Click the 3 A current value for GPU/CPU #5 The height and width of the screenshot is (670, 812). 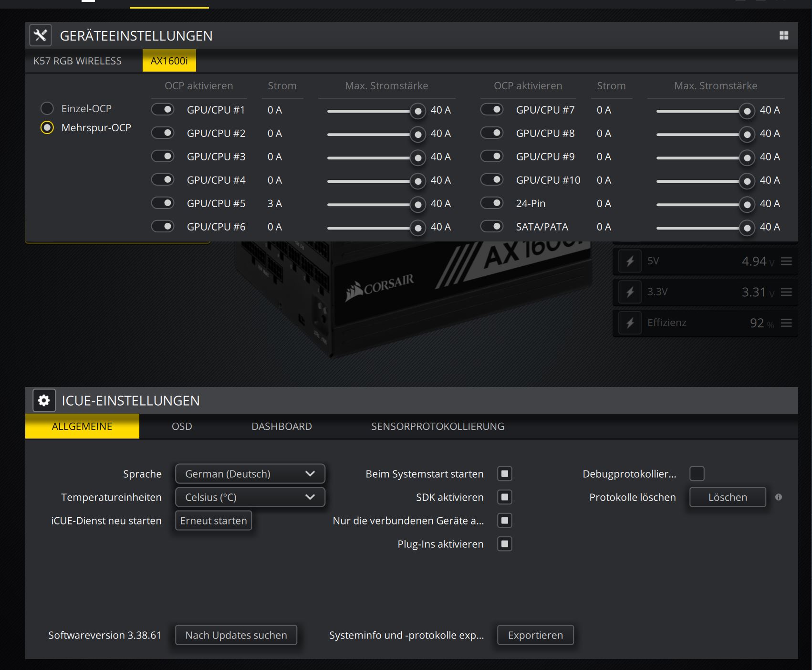click(275, 203)
